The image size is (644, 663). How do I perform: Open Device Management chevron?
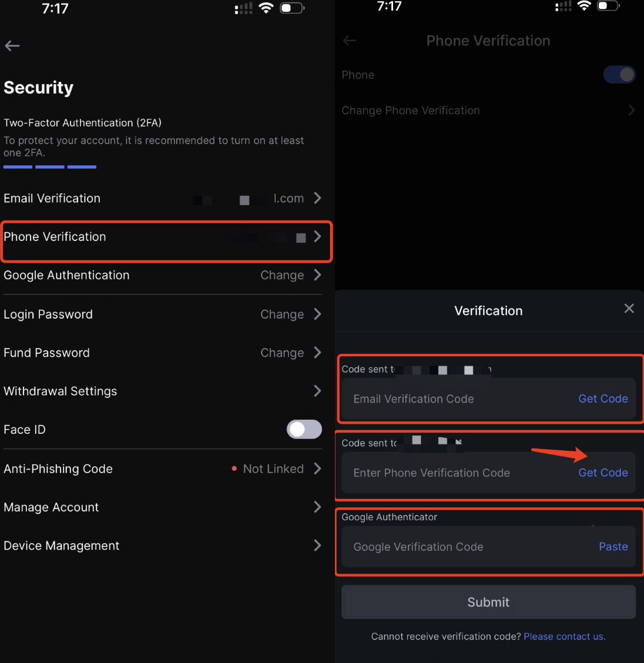[x=317, y=545]
